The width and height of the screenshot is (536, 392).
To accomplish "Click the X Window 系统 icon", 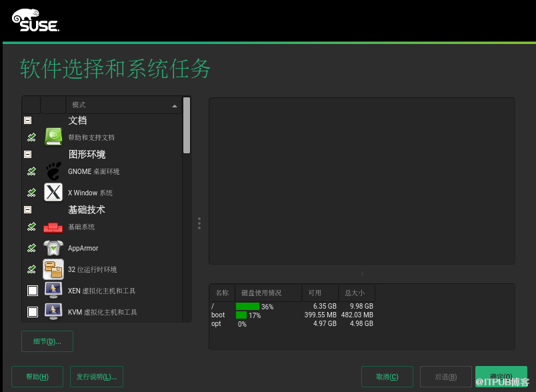I will coord(53,193).
